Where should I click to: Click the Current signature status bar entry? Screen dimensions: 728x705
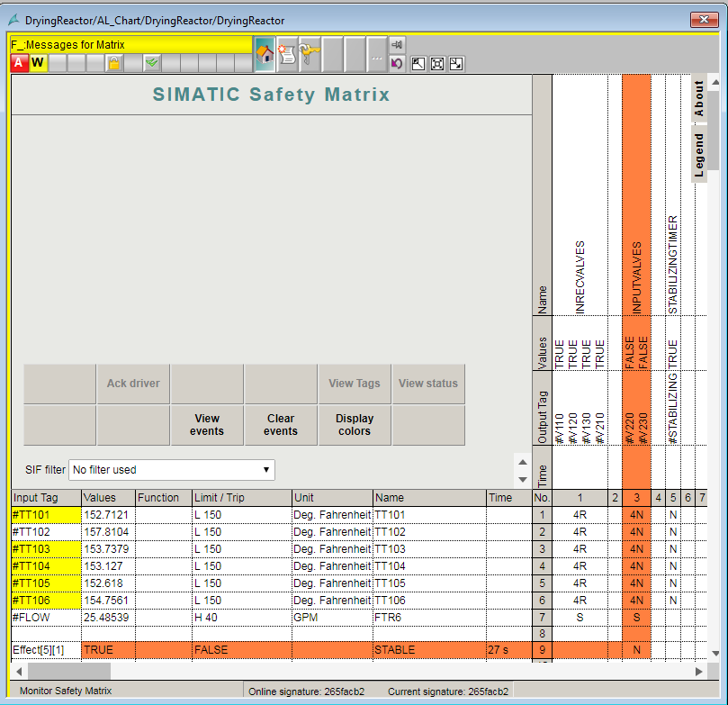point(448,691)
